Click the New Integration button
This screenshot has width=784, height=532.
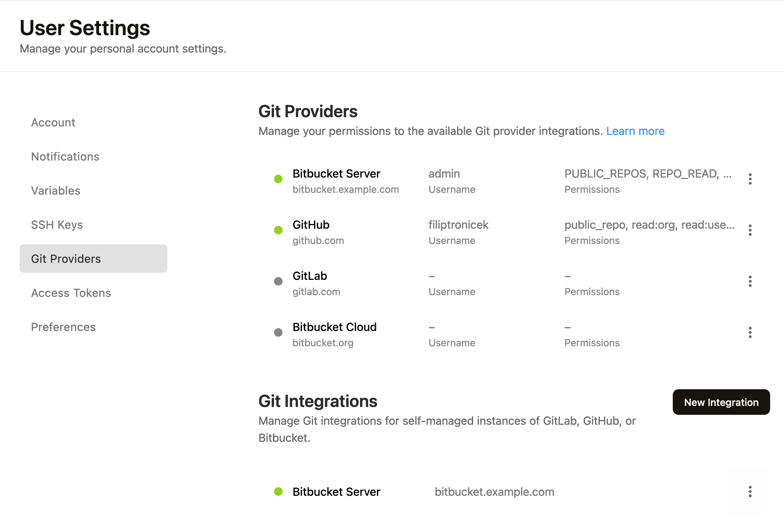[x=721, y=402]
